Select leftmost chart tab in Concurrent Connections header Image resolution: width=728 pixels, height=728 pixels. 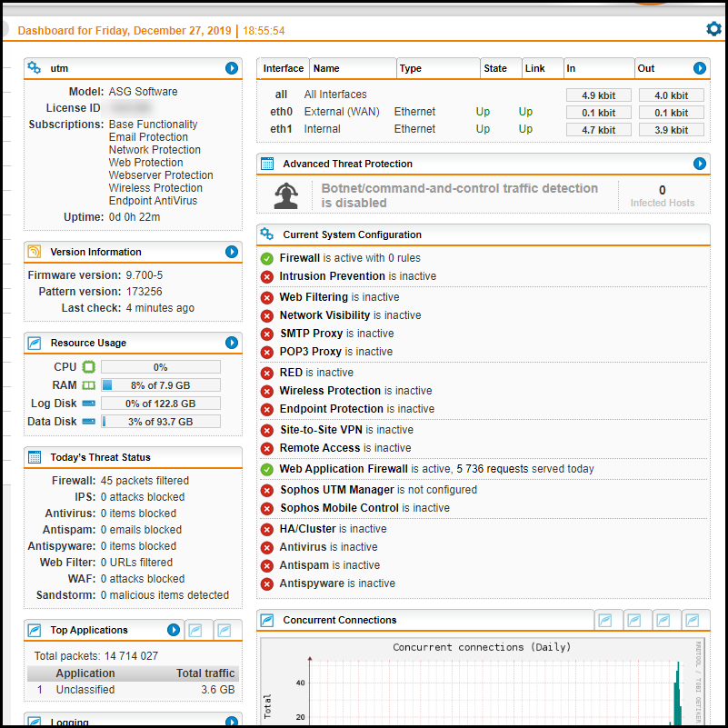tap(605, 620)
